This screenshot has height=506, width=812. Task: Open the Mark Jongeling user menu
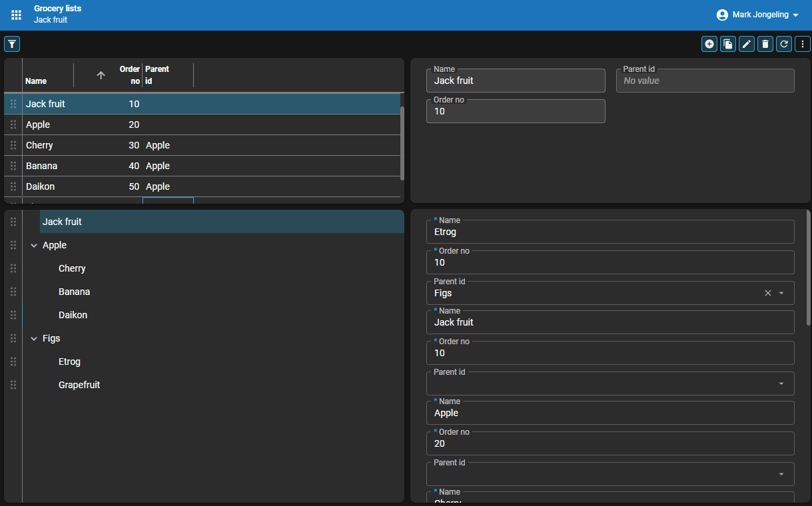(x=757, y=15)
